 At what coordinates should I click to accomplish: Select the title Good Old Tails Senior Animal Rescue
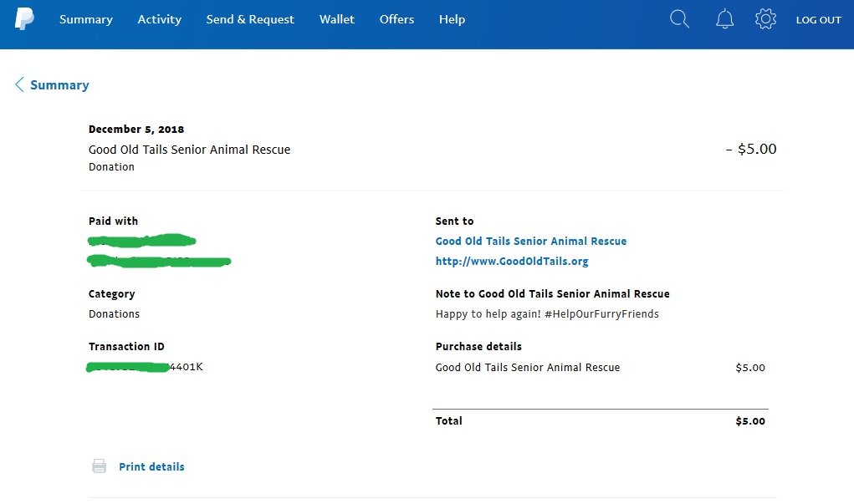click(x=190, y=150)
